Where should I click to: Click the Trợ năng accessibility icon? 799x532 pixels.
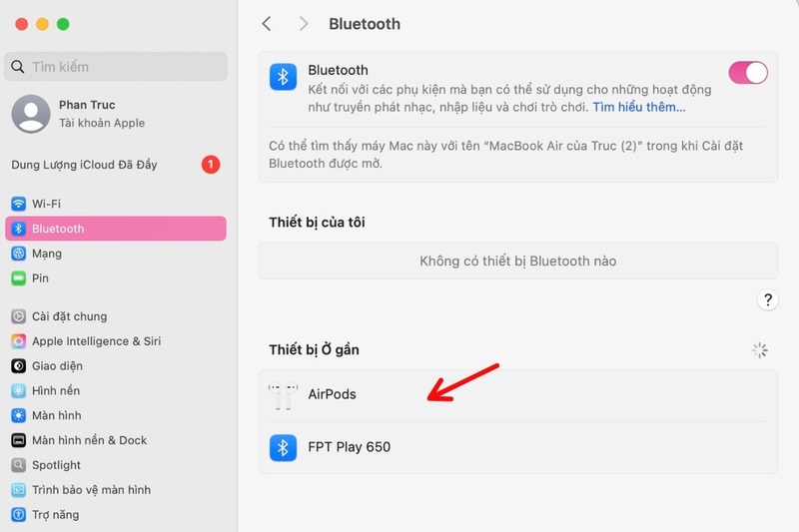[x=18, y=515]
